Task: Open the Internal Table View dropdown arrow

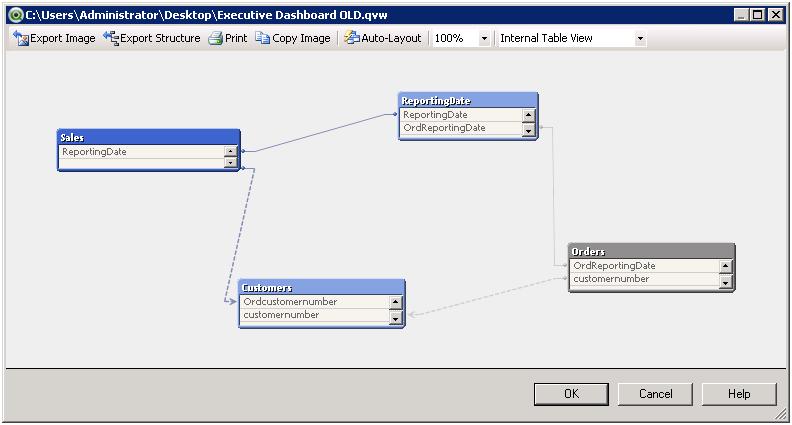Action: pos(640,38)
